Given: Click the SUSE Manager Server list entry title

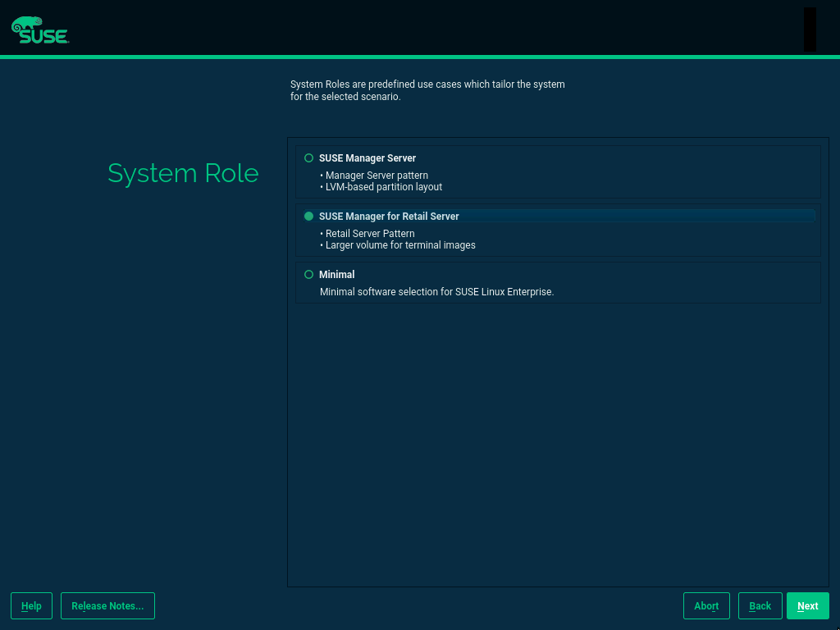Looking at the screenshot, I should tap(367, 157).
